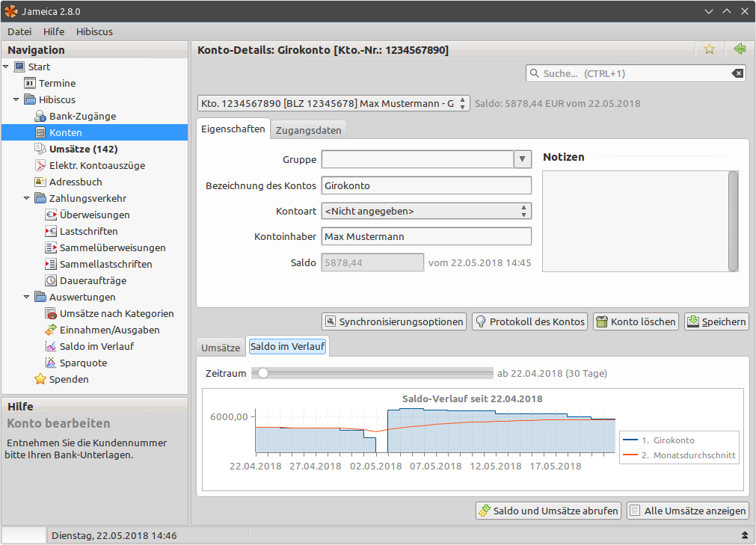Click the Speichern button
Viewport: 756px width, 545px height.
click(716, 321)
